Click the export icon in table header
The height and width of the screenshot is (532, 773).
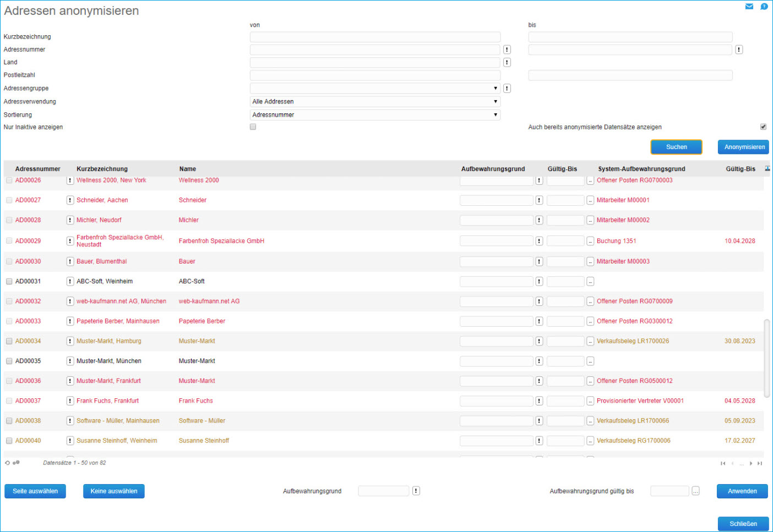[x=767, y=169]
